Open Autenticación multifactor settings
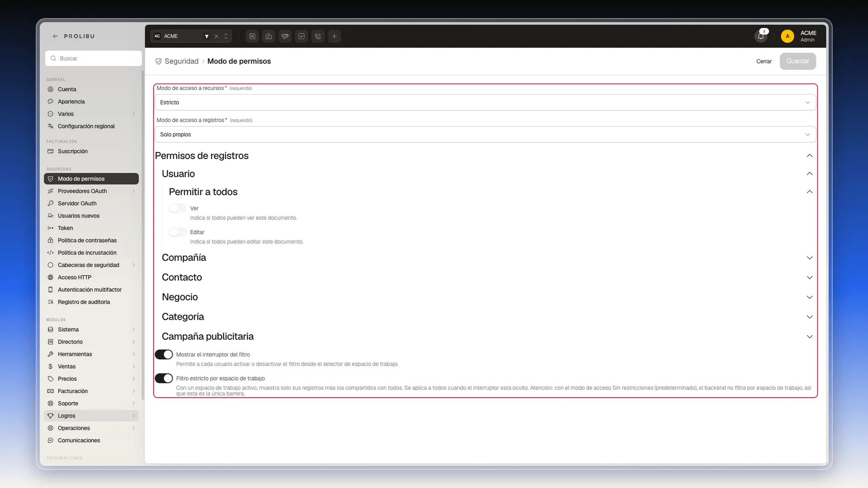Screen dimensions: 868x488 91,290
